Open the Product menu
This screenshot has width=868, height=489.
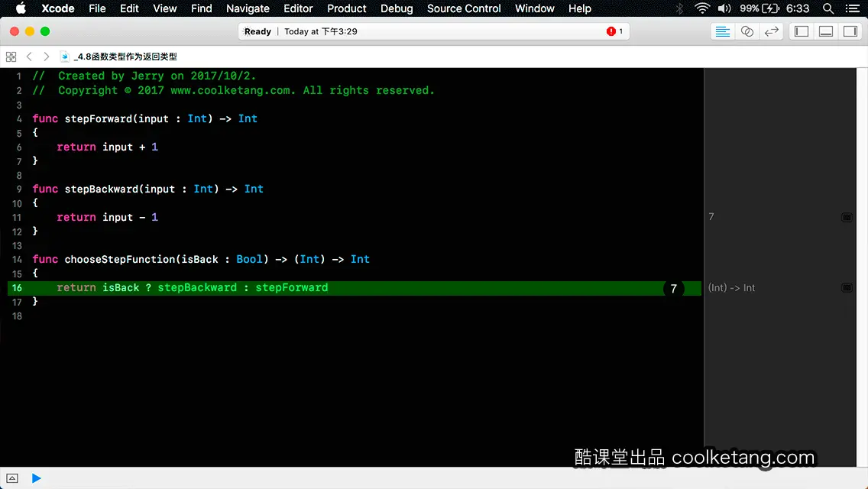point(347,8)
